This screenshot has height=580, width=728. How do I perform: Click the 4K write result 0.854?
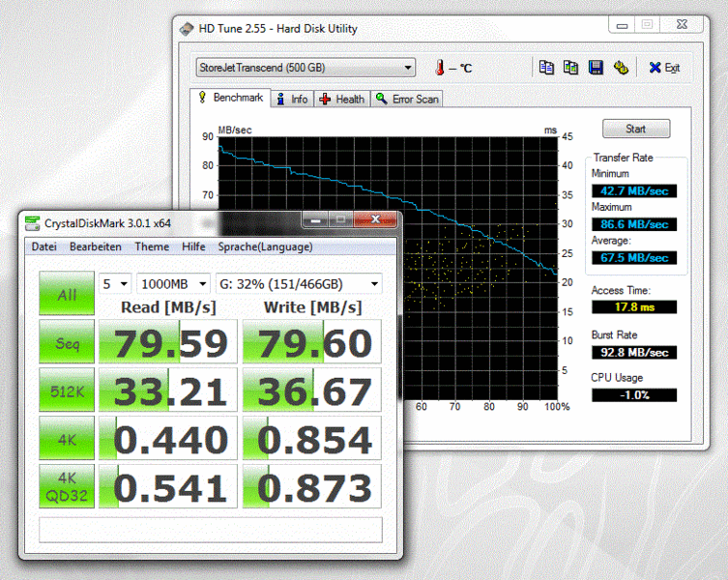312,438
